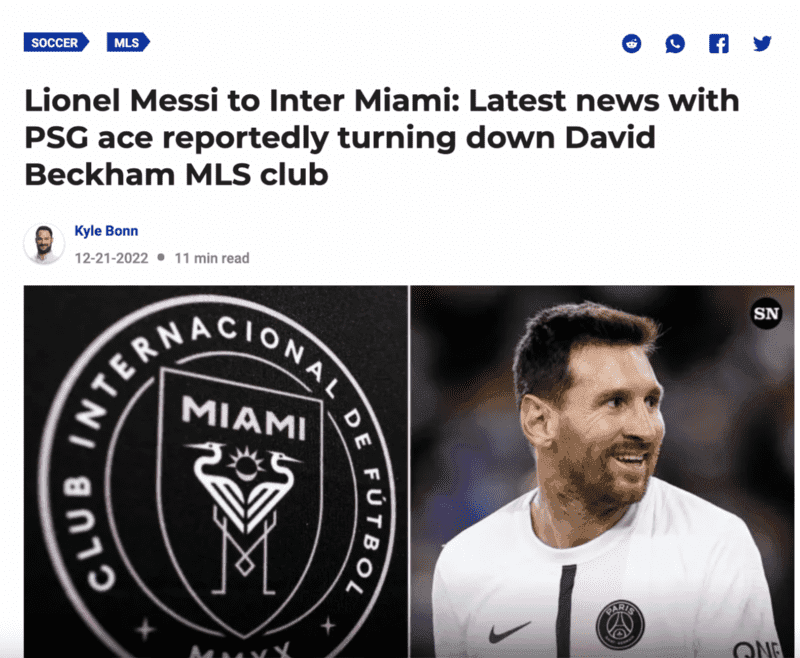This screenshot has width=800, height=658.
Task: Open the MLS category tag
Action: 128,43
